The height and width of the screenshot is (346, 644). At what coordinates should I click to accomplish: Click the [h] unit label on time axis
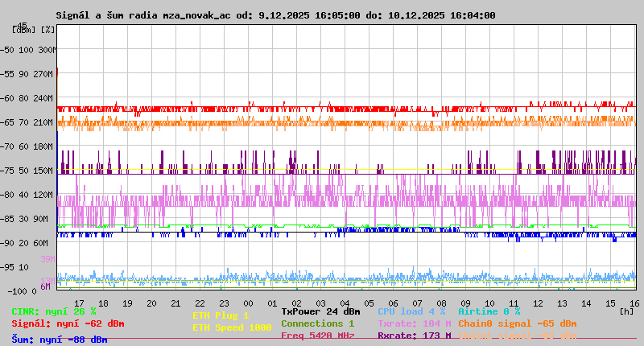(626, 311)
